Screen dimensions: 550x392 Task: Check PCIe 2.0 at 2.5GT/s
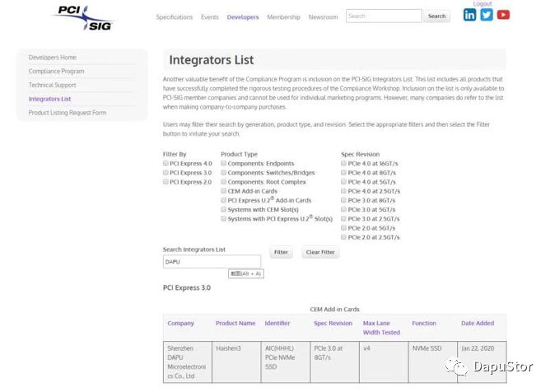click(343, 237)
